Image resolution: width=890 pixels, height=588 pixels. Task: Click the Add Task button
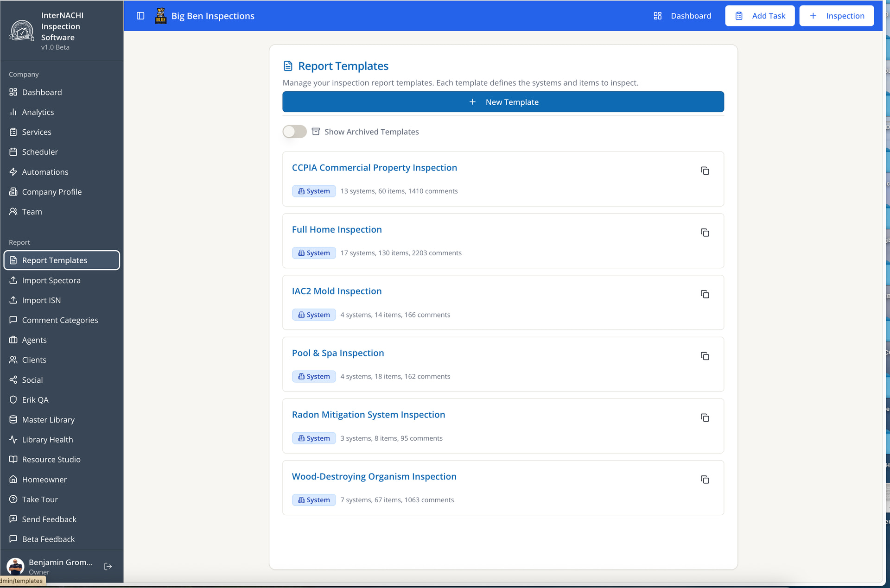(760, 16)
